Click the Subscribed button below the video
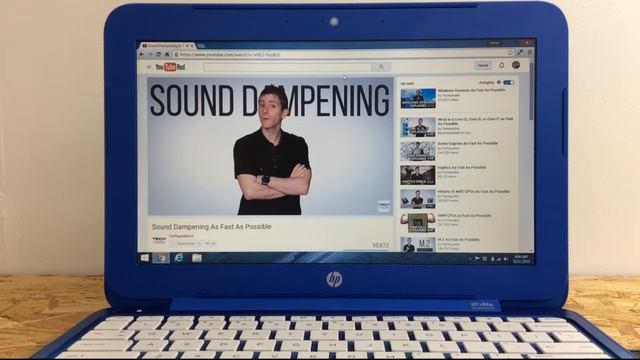 (184, 244)
